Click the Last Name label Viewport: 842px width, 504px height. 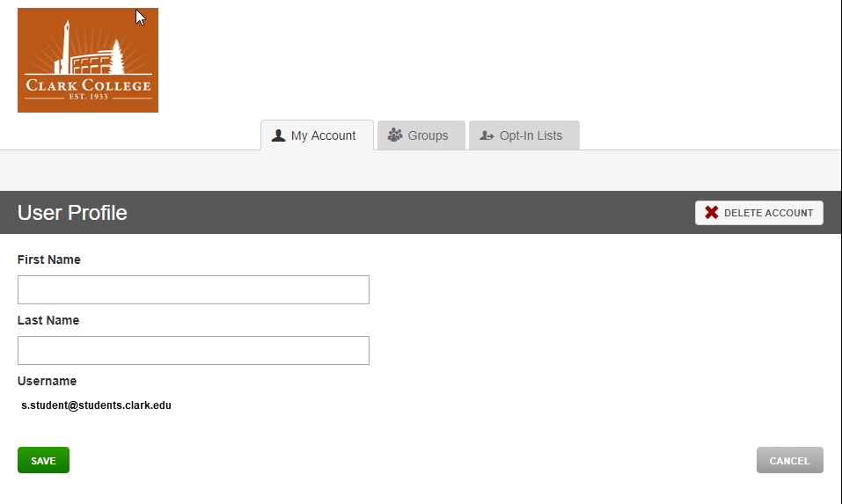tap(48, 320)
